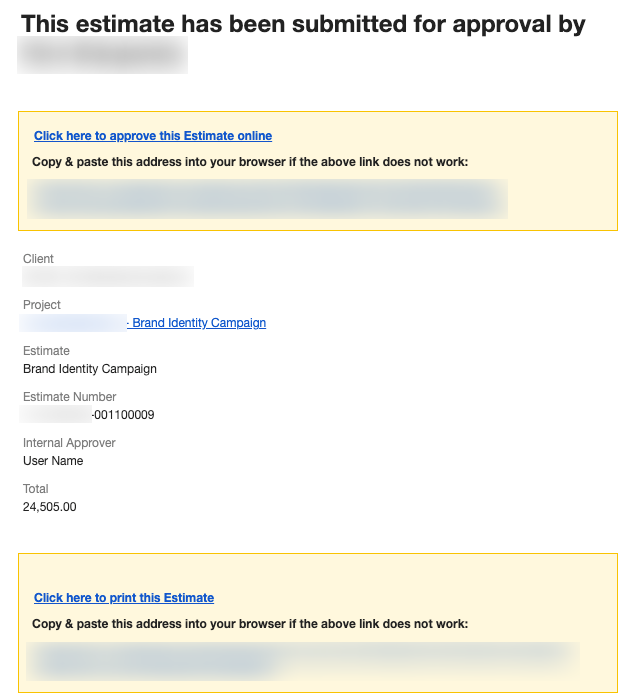The image size is (634, 698).
Task: Click copy & paste instruction under print link
Action: coord(250,624)
